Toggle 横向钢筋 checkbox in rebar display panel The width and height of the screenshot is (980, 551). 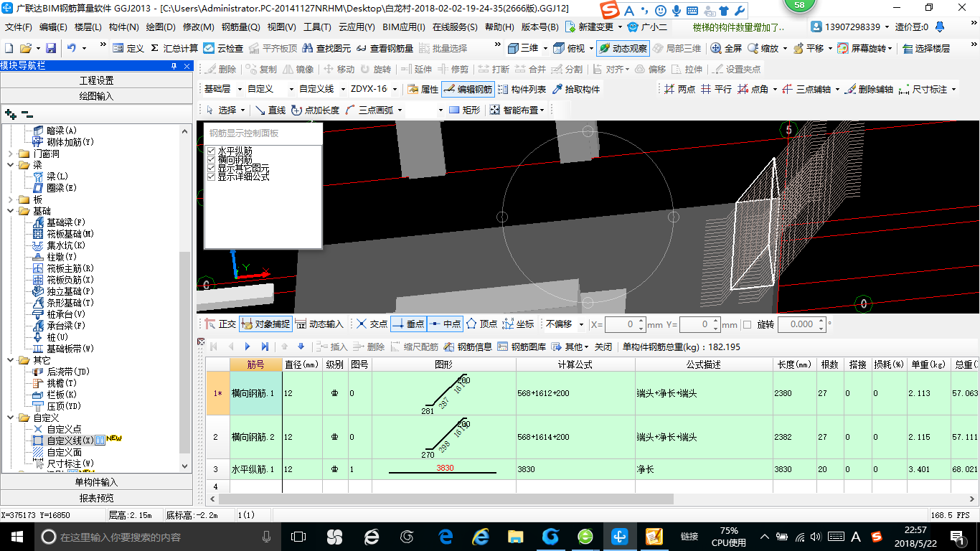click(211, 159)
